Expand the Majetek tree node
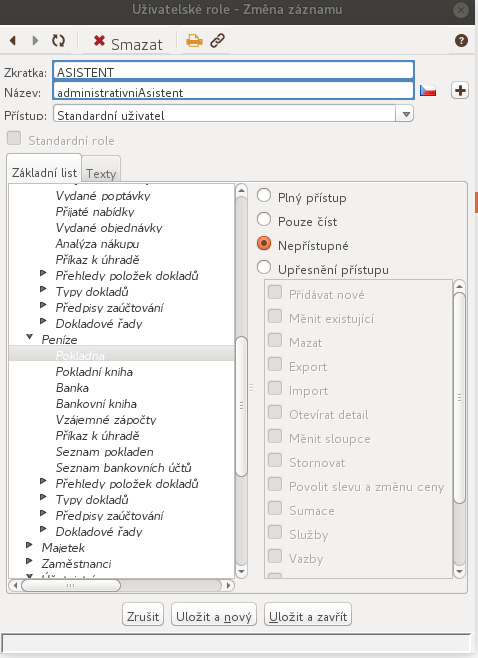The width and height of the screenshot is (478, 658). [29, 545]
